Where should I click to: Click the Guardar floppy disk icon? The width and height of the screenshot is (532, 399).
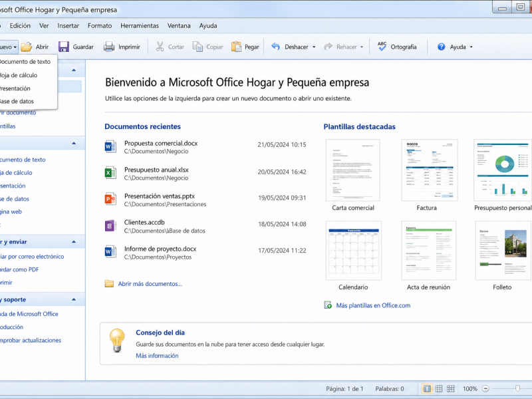pos(63,47)
